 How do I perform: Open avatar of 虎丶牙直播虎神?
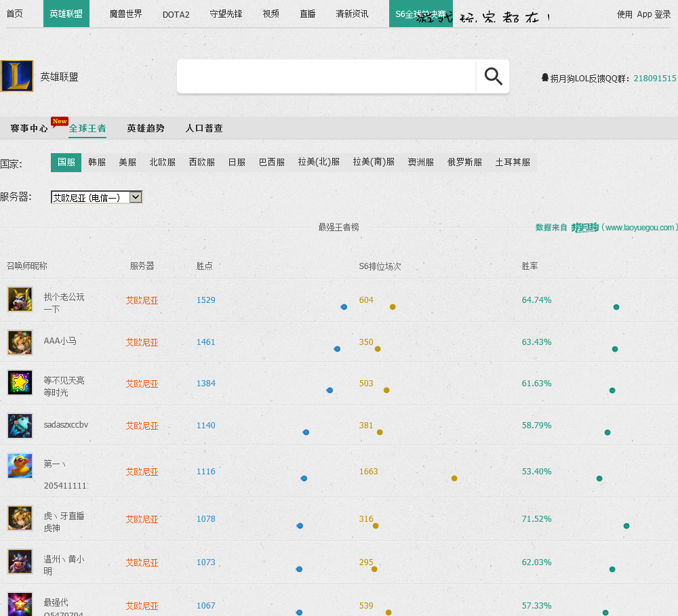(20, 518)
